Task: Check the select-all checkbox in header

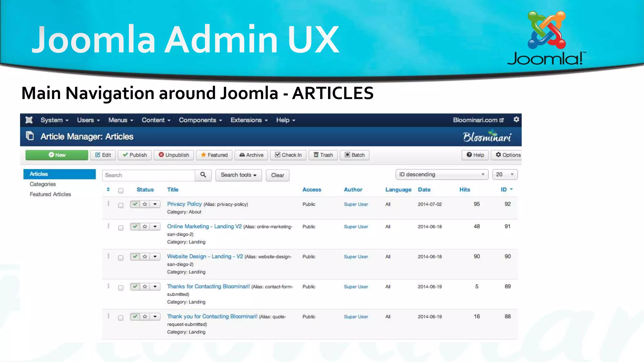Action: pyautogui.click(x=121, y=190)
